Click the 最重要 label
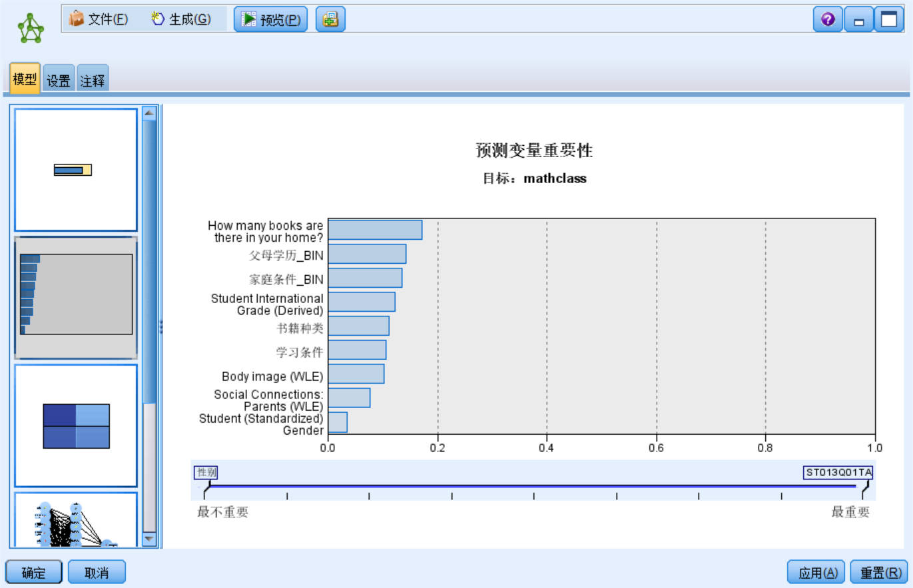Image resolution: width=913 pixels, height=588 pixels. click(850, 512)
